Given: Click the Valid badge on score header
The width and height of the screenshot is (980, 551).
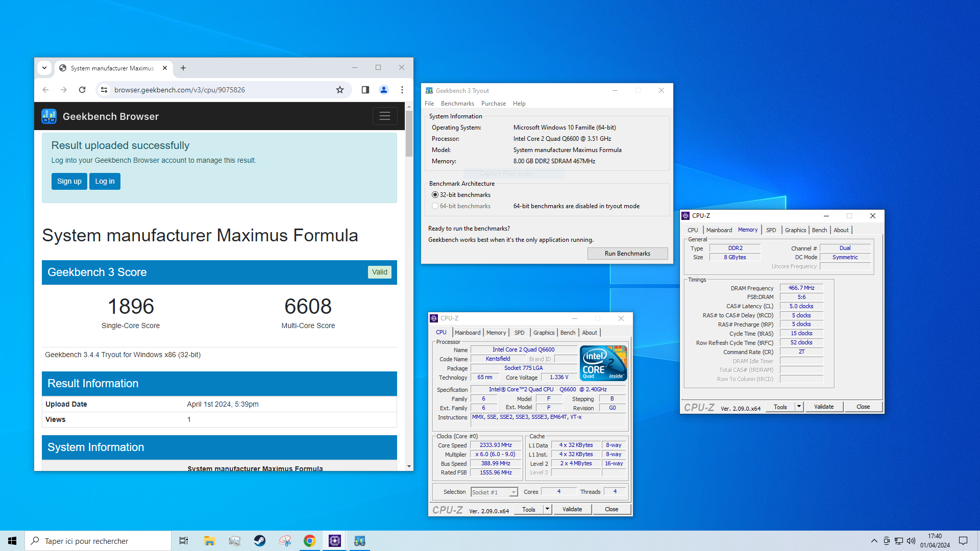Looking at the screenshot, I should tap(379, 272).
